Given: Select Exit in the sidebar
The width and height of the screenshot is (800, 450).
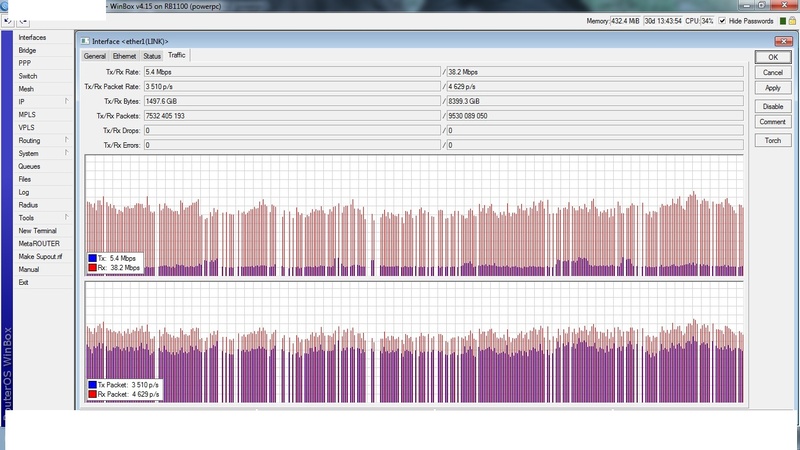Looking at the screenshot, I should pos(23,282).
